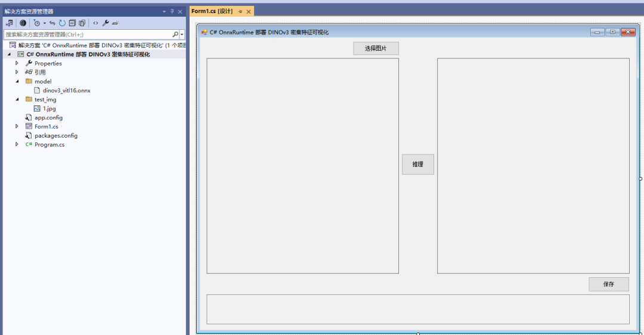Click the preview selected items icon
The width and height of the screenshot is (644, 335).
tap(116, 23)
